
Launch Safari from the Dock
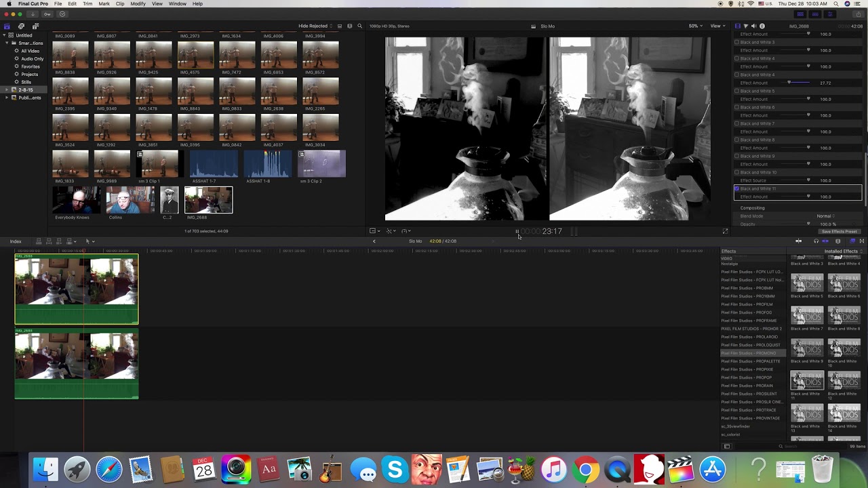coord(108,470)
